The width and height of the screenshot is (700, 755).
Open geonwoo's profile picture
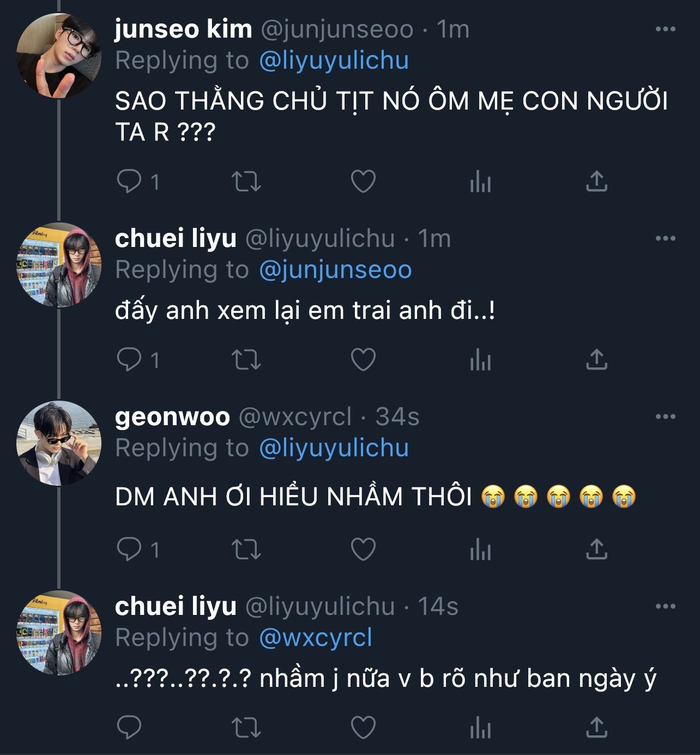pyautogui.click(x=58, y=443)
